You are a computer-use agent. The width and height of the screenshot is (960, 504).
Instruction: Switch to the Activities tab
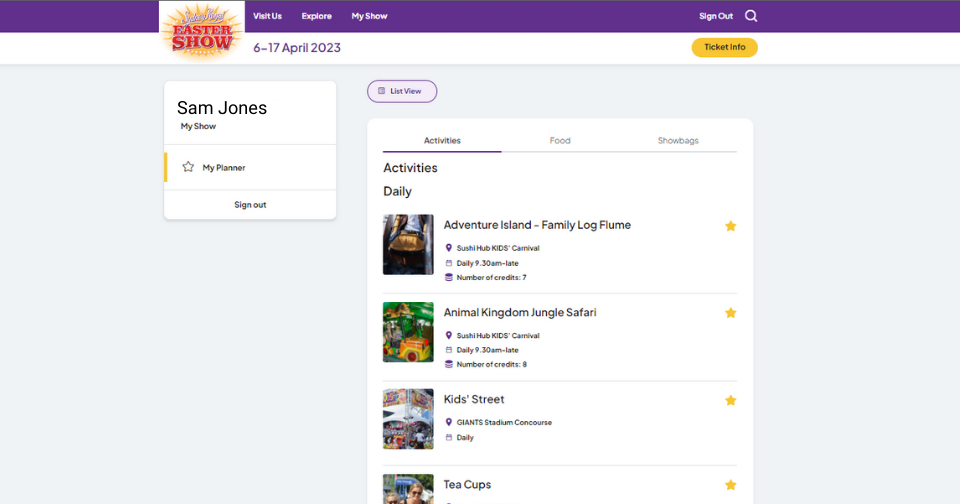coord(442,140)
